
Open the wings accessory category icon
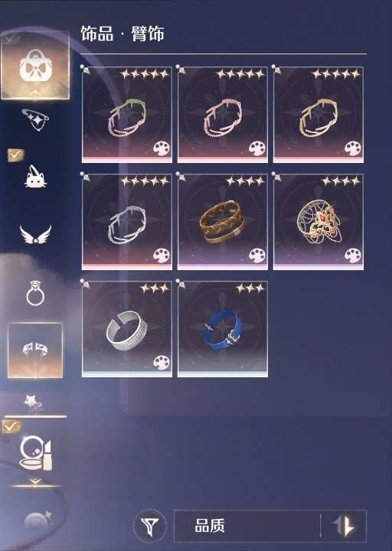click(35, 235)
